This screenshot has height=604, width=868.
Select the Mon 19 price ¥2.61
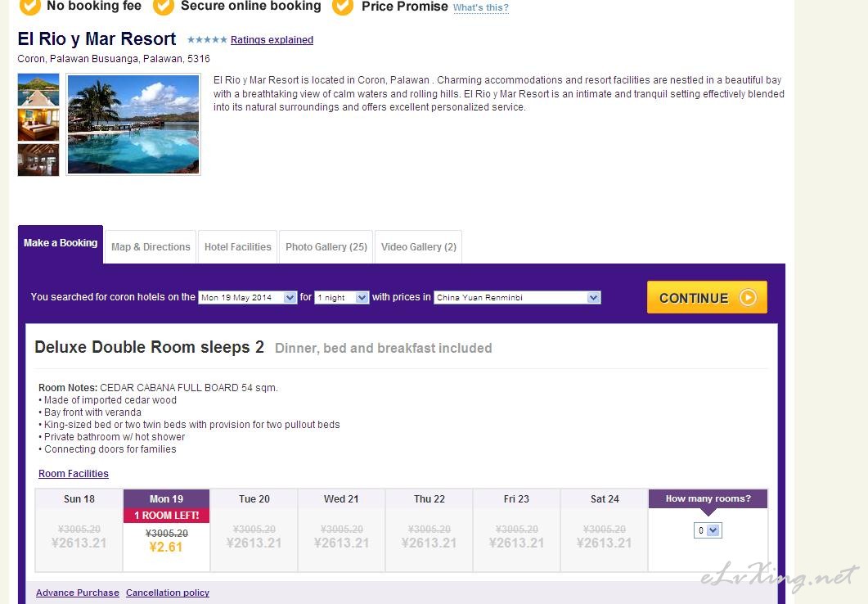tap(166, 547)
